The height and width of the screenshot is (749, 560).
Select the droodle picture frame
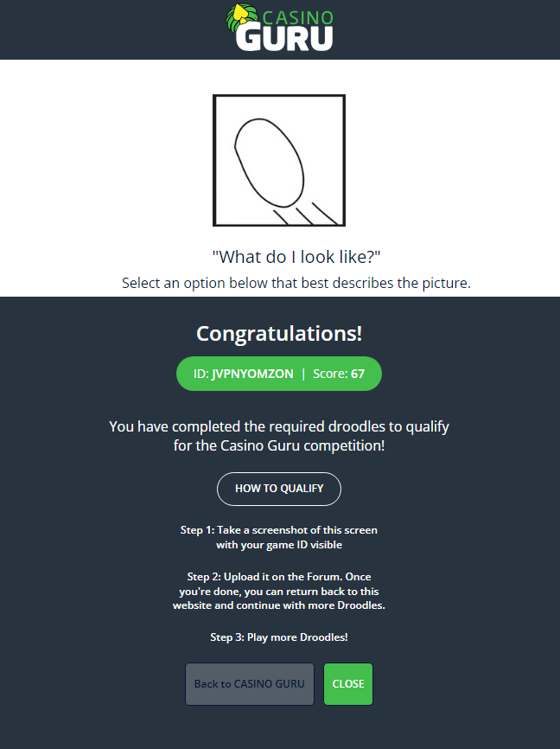click(x=279, y=161)
